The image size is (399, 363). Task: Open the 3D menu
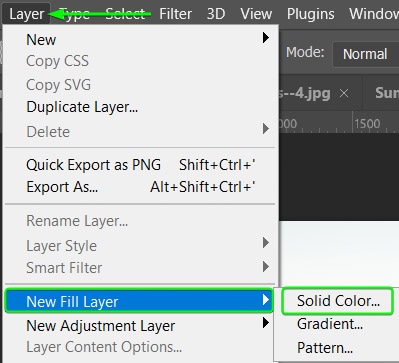pos(216,14)
